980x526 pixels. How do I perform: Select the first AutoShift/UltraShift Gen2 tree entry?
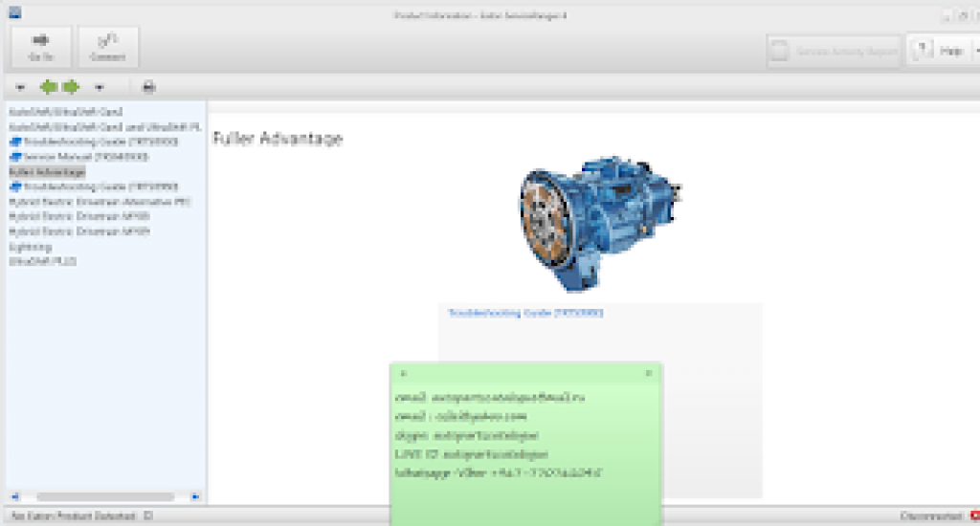(66, 112)
